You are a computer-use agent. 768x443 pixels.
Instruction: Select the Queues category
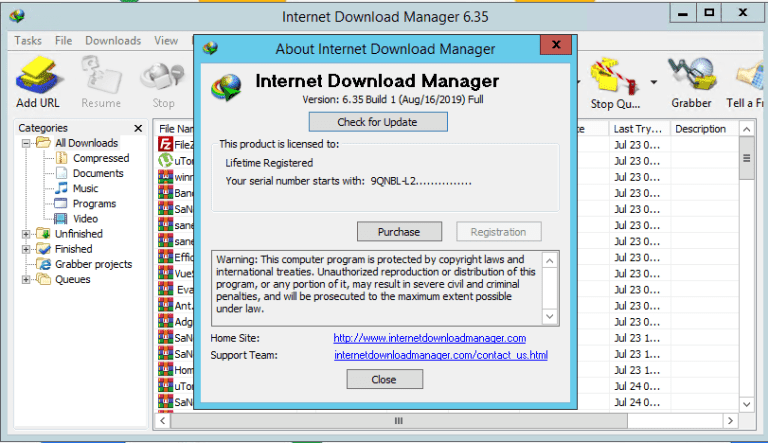72,280
